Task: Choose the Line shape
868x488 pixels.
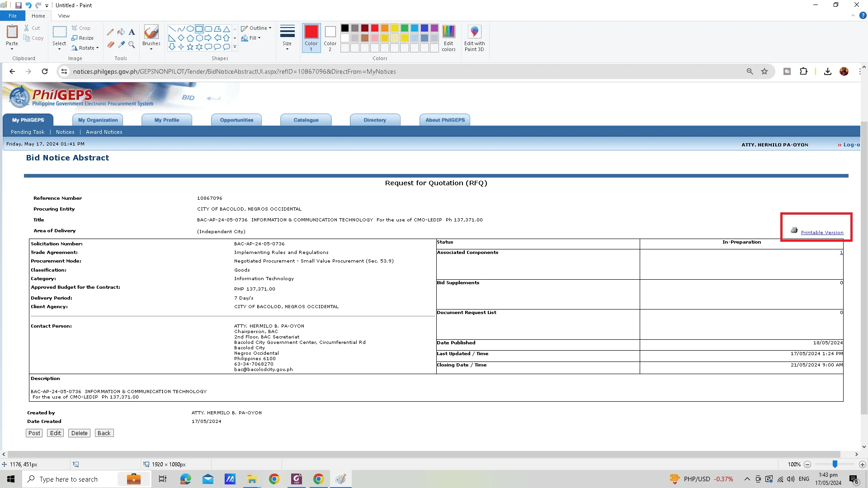Action: tap(172, 29)
